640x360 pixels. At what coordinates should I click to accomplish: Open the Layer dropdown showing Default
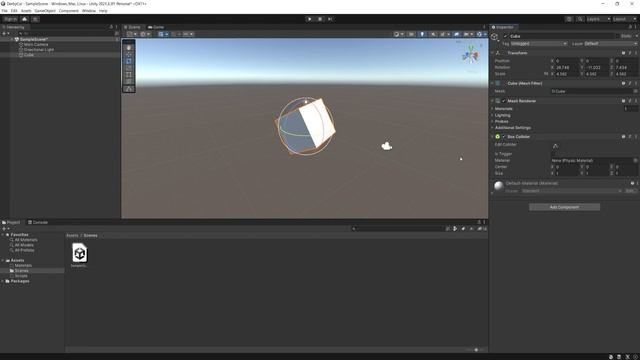pyautogui.click(x=611, y=44)
